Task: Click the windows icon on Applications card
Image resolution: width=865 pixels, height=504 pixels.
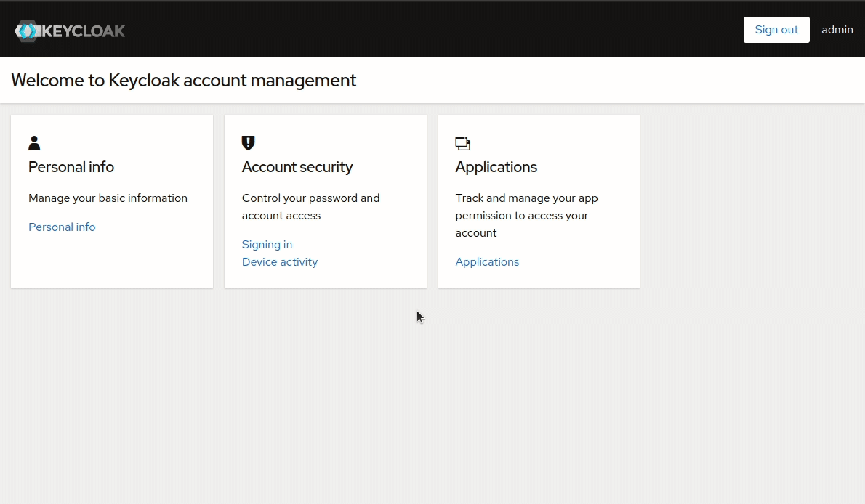Action: tap(462, 143)
